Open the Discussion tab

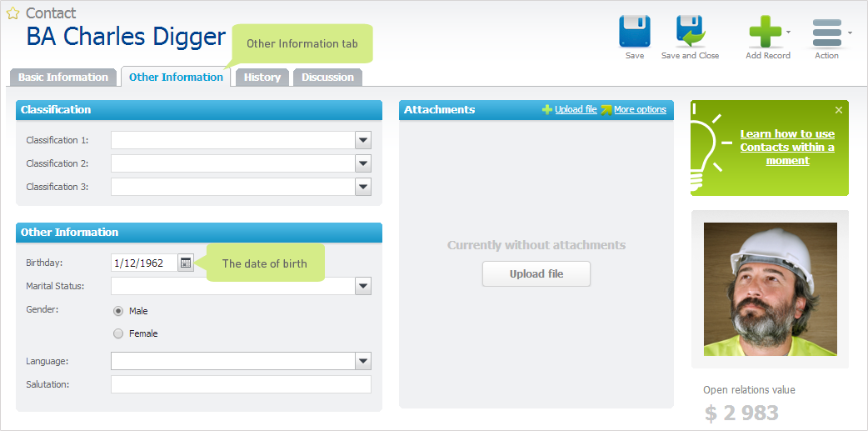point(327,78)
